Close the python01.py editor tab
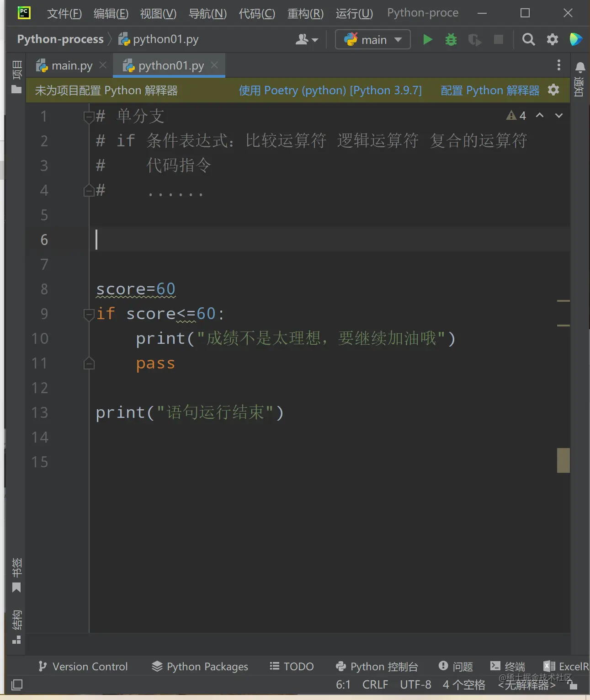This screenshot has height=700, width=590. point(214,65)
